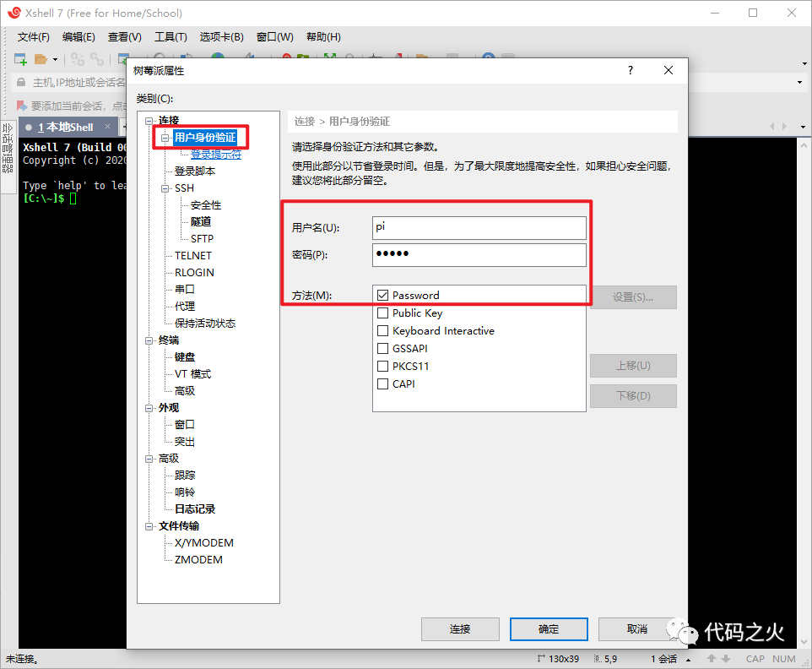
Task: Open the 编辑(E) menu
Action: click(78, 37)
